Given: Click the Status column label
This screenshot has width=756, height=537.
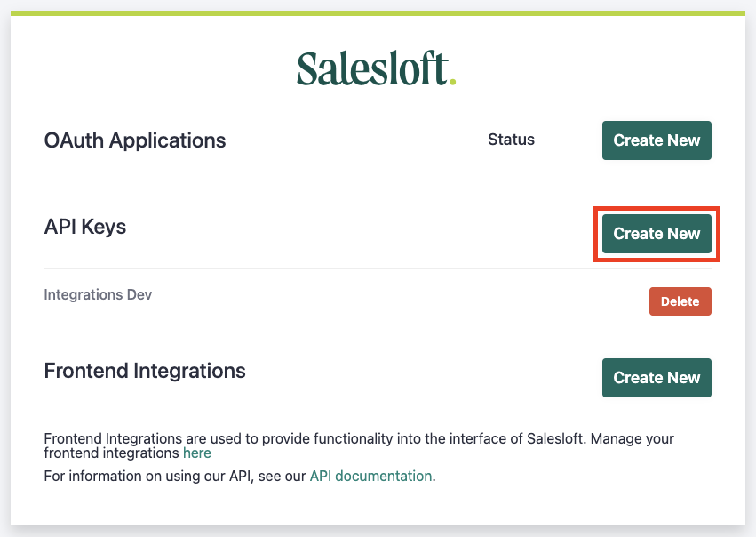Looking at the screenshot, I should click(x=511, y=140).
